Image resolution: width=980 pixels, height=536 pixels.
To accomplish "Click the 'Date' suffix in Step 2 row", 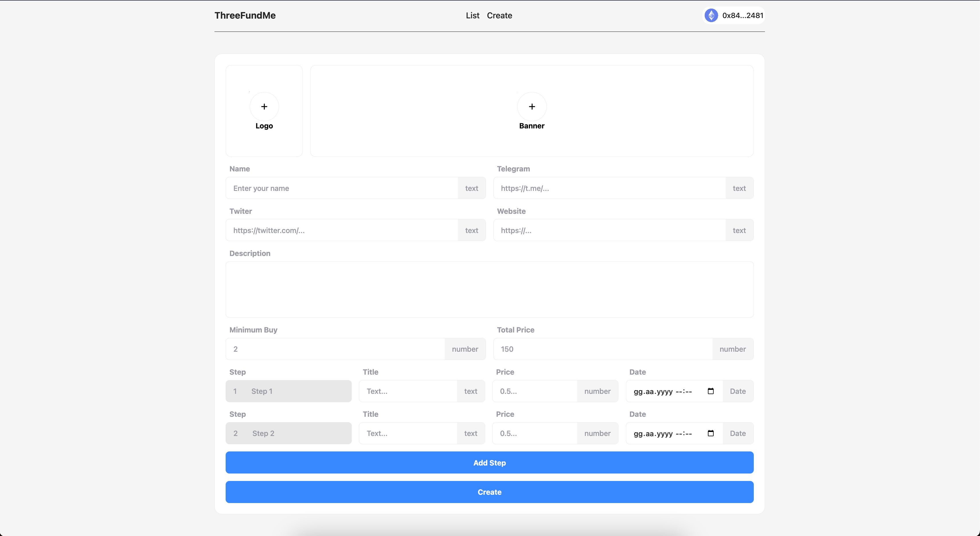I will (738, 433).
